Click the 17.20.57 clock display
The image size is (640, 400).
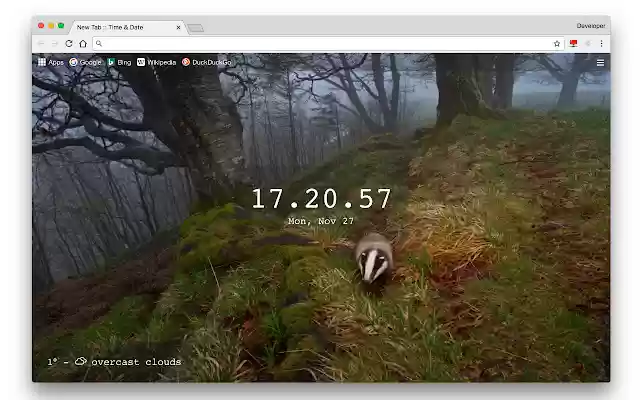click(x=321, y=199)
